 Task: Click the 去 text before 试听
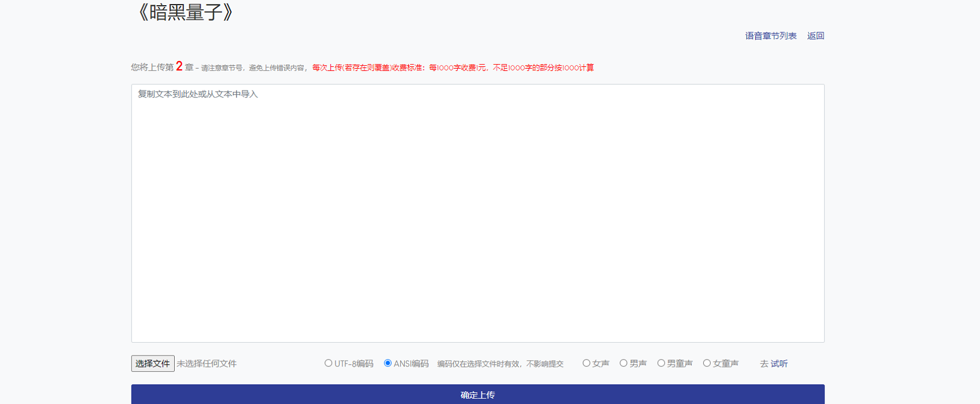(x=764, y=364)
